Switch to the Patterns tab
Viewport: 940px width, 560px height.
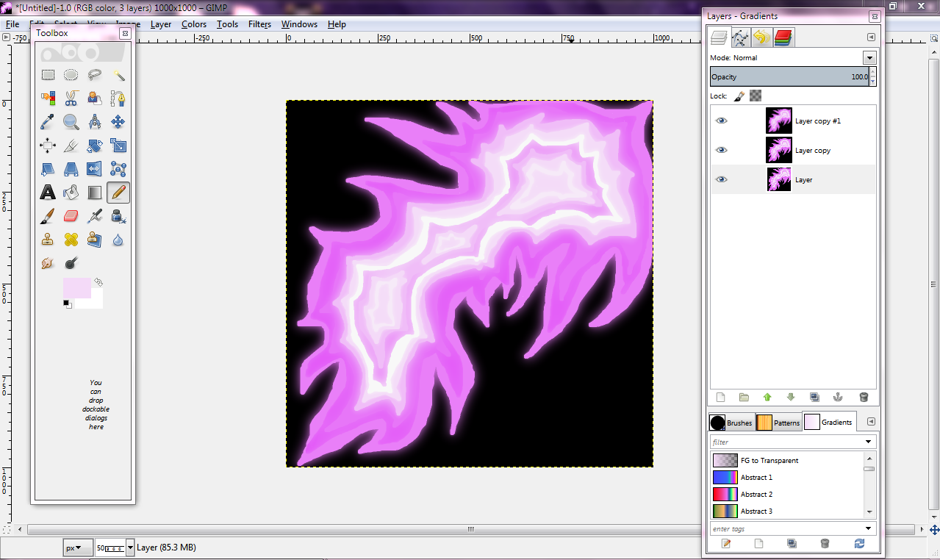pos(778,423)
